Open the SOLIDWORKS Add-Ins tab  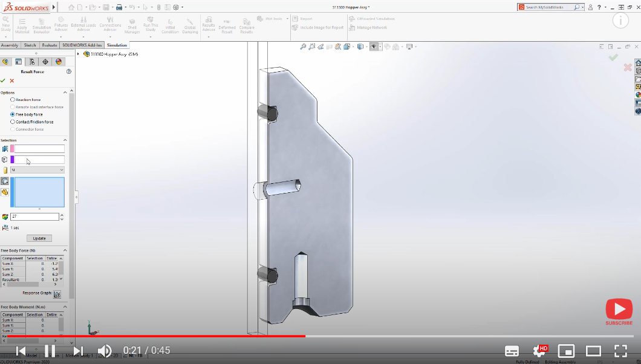coord(81,45)
